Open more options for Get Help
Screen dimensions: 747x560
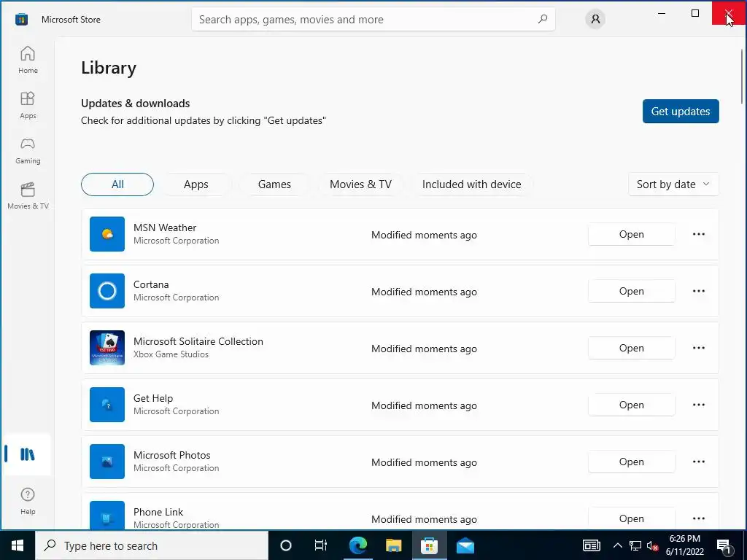coord(698,405)
